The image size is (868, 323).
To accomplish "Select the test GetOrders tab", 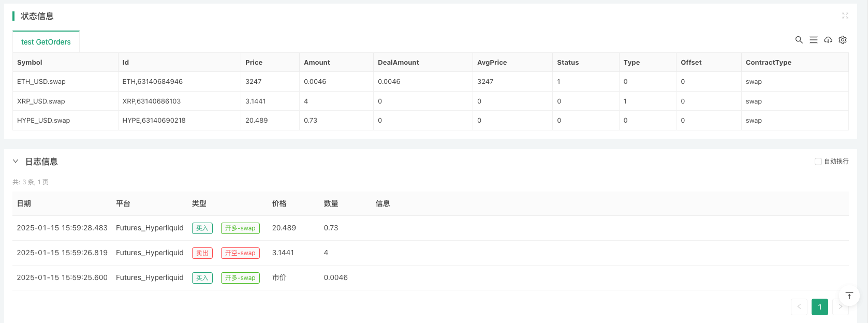I will point(46,42).
